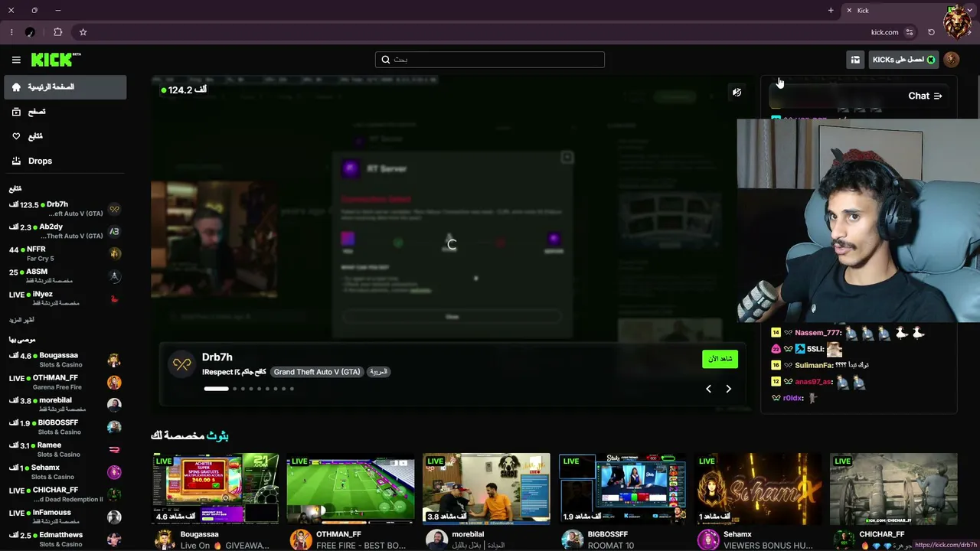Click Ab2dy avatar in sidebar
The width and height of the screenshot is (980, 551).
(x=114, y=231)
